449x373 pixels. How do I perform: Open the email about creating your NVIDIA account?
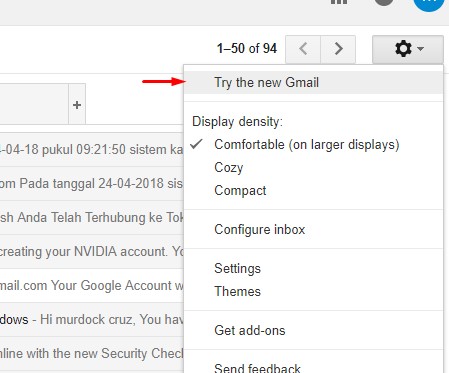click(x=92, y=252)
